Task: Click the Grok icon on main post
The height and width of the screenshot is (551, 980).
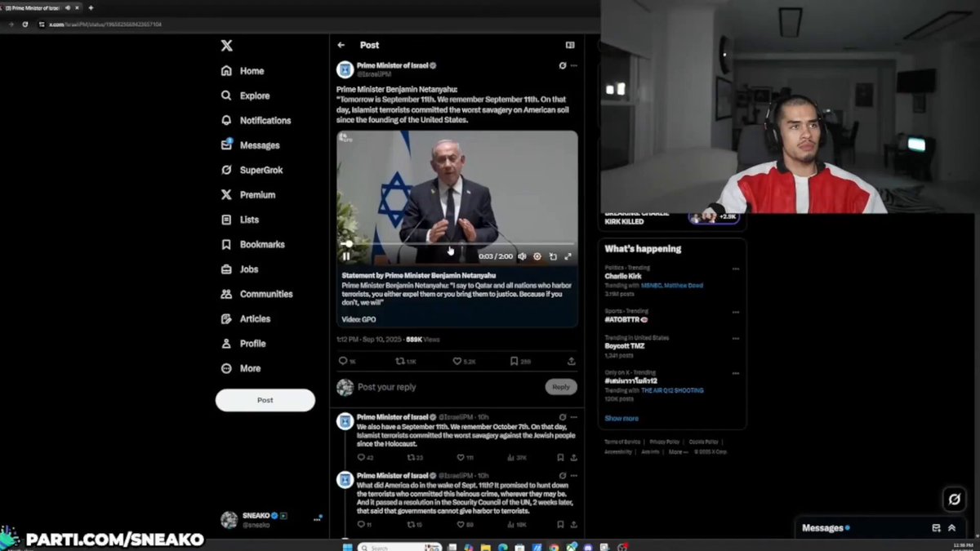Action: [563, 65]
